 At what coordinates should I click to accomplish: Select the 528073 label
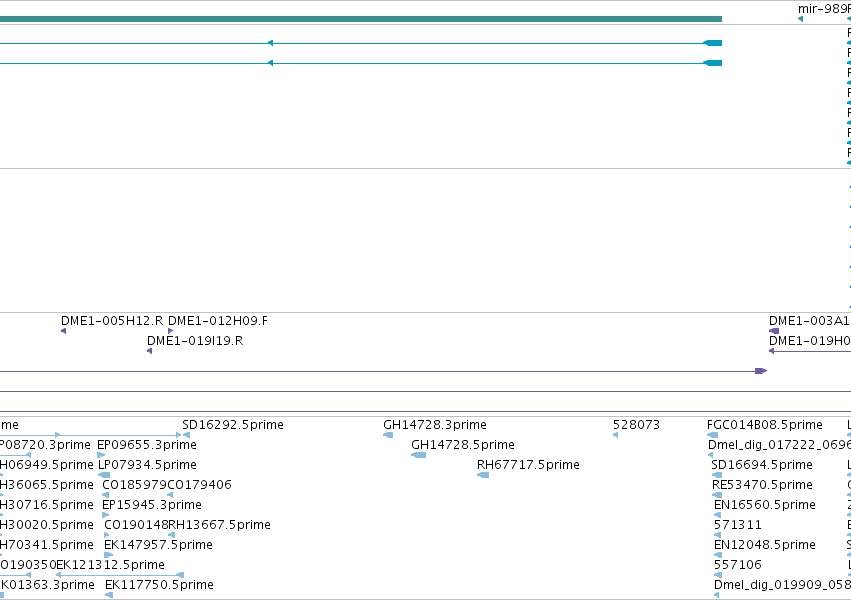636,425
